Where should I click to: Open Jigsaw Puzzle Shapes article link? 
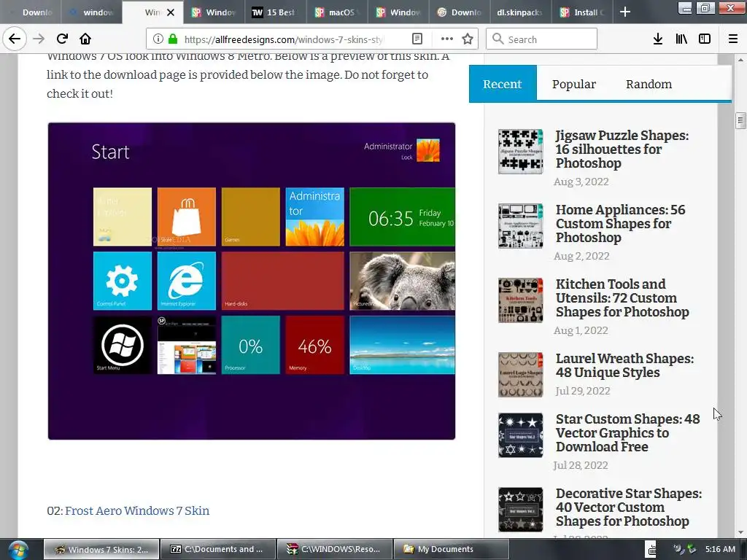tap(622, 149)
